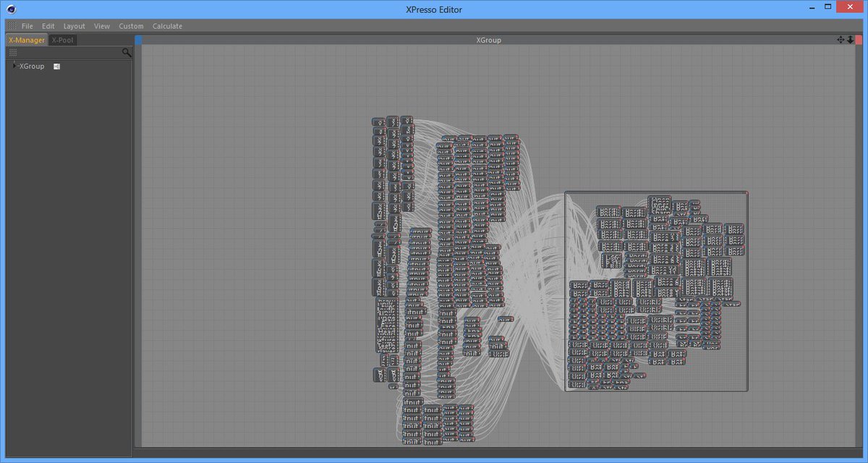
Task: Open the Calculate menu
Action: pyautogui.click(x=167, y=26)
